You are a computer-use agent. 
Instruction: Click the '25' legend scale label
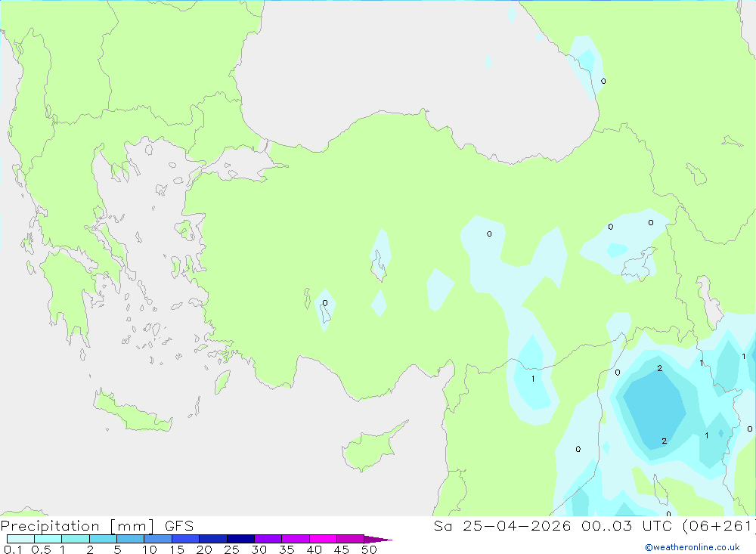[x=231, y=549]
